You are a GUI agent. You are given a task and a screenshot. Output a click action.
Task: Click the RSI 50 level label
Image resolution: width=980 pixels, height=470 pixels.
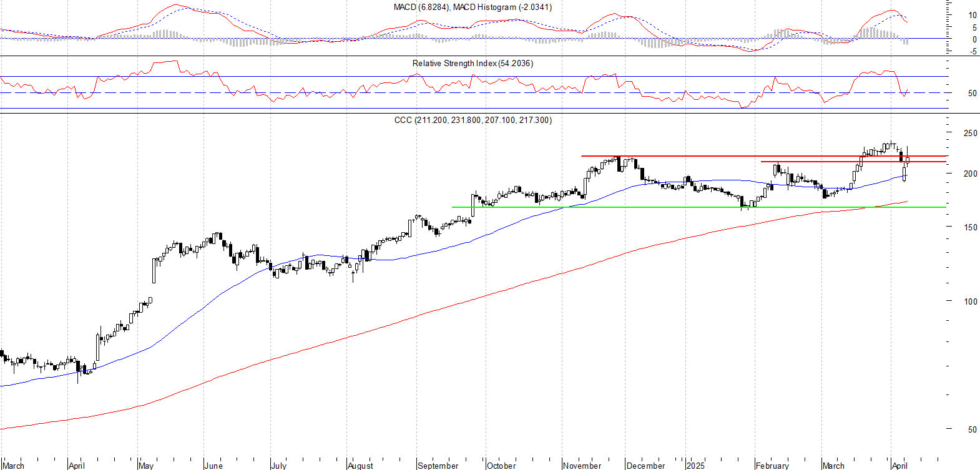point(973,94)
